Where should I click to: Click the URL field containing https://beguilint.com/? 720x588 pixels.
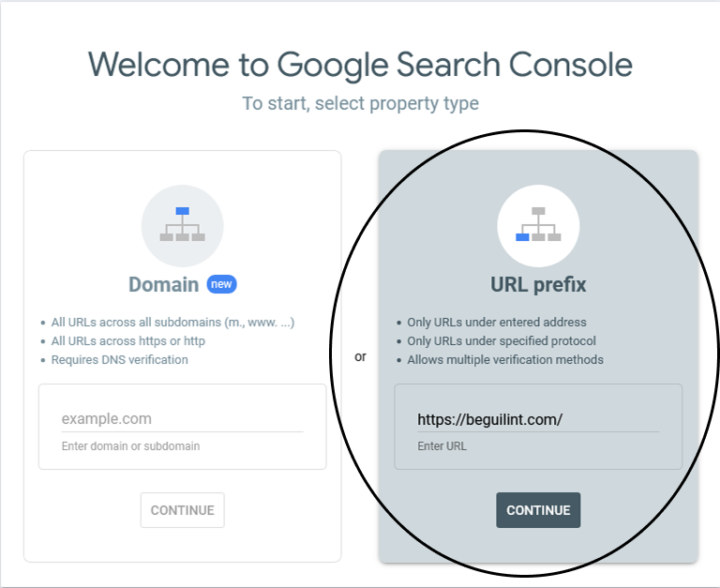tap(538, 419)
